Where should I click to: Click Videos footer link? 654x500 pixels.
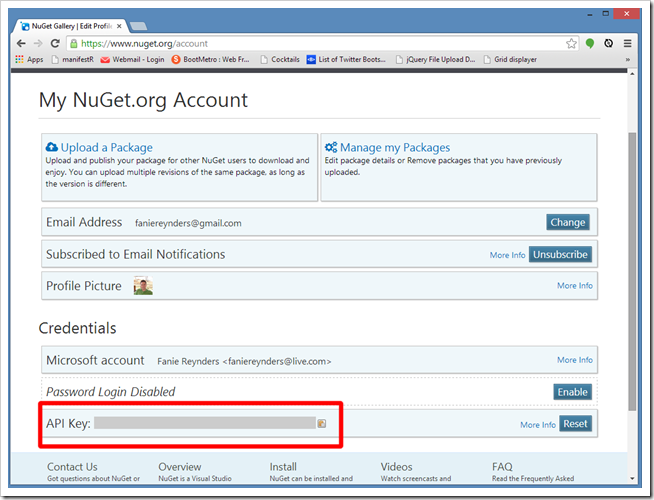[396, 467]
